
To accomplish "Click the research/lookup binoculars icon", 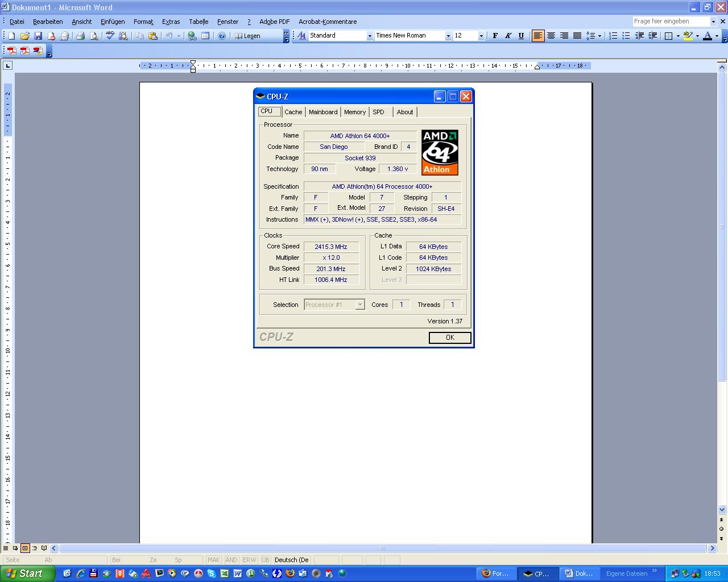I will (x=123, y=36).
